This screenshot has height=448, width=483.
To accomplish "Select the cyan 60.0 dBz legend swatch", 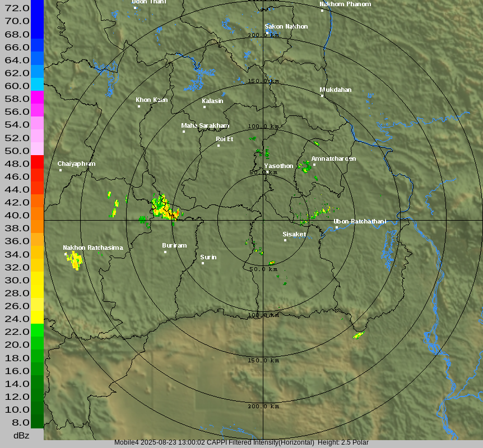I will pyautogui.click(x=37, y=84).
